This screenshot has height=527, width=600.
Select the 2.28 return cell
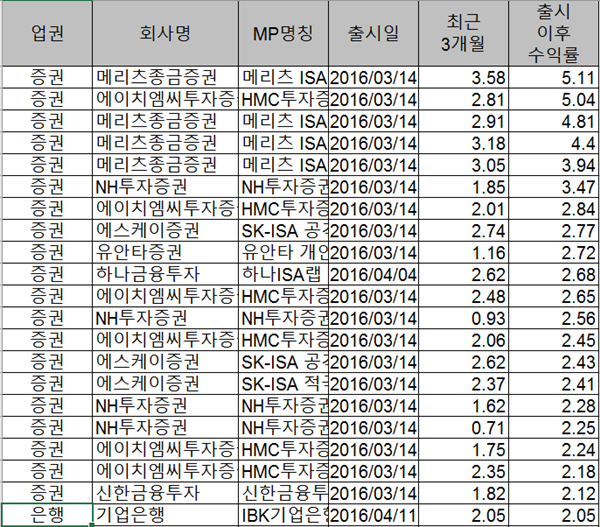click(x=554, y=405)
